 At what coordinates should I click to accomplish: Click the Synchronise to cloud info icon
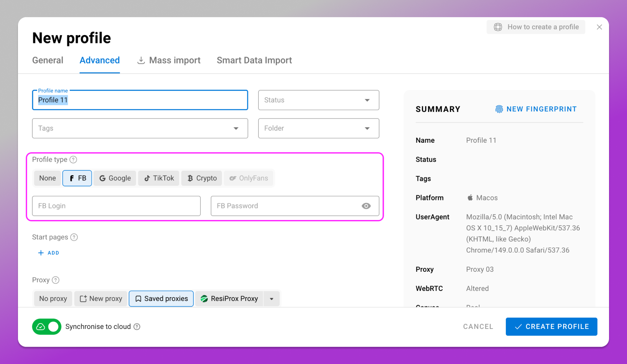click(137, 326)
